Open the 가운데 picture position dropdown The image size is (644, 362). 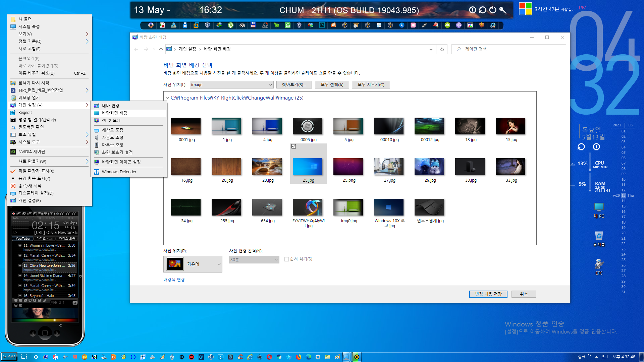193,264
